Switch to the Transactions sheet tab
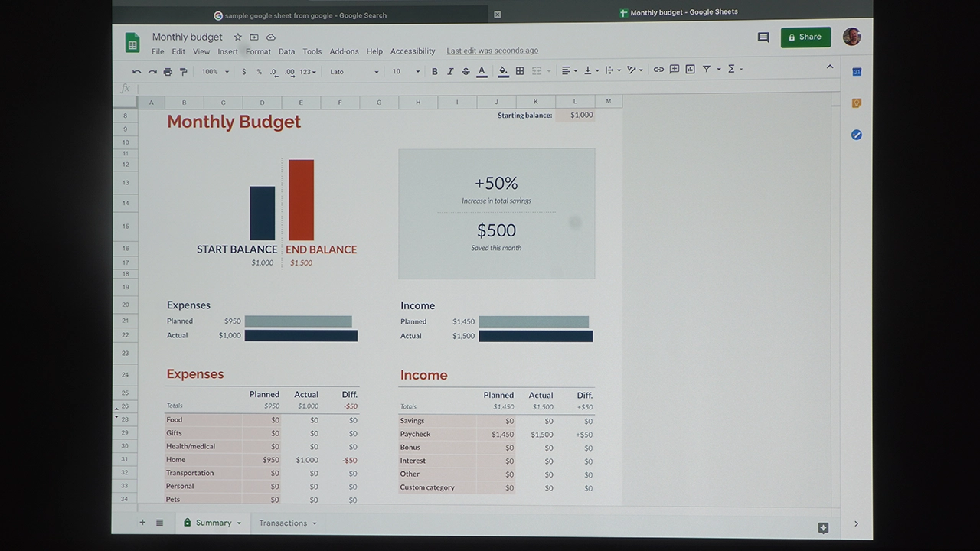Screen dimensions: 980x551 pyautogui.click(x=283, y=523)
